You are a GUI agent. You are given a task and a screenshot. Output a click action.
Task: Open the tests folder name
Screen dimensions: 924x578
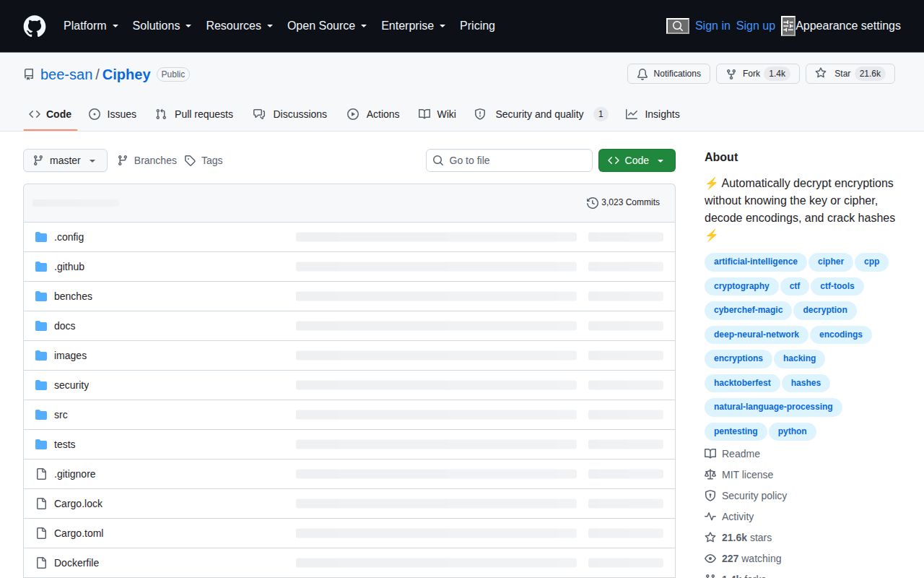(65, 444)
